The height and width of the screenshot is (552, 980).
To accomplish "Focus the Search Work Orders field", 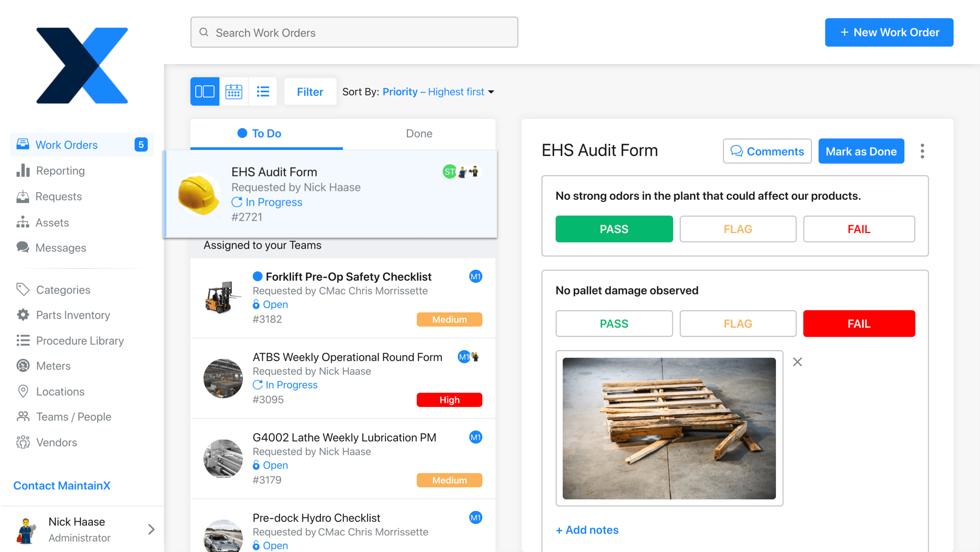I will click(354, 32).
